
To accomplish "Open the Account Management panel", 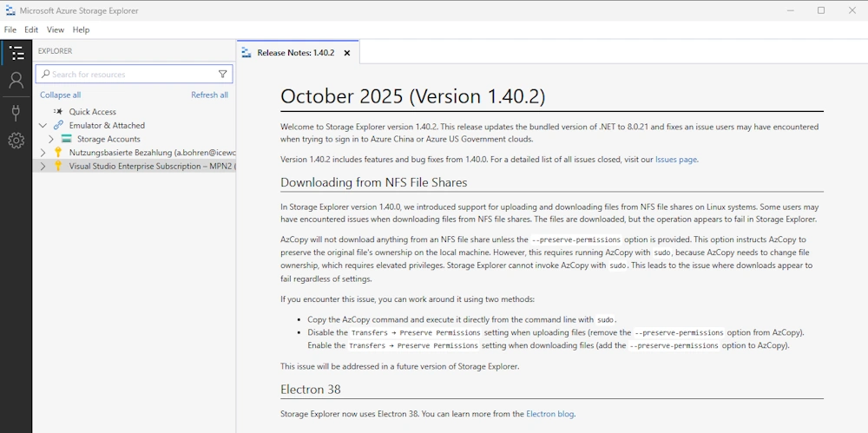I will pyautogui.click(x=16, y=81).
